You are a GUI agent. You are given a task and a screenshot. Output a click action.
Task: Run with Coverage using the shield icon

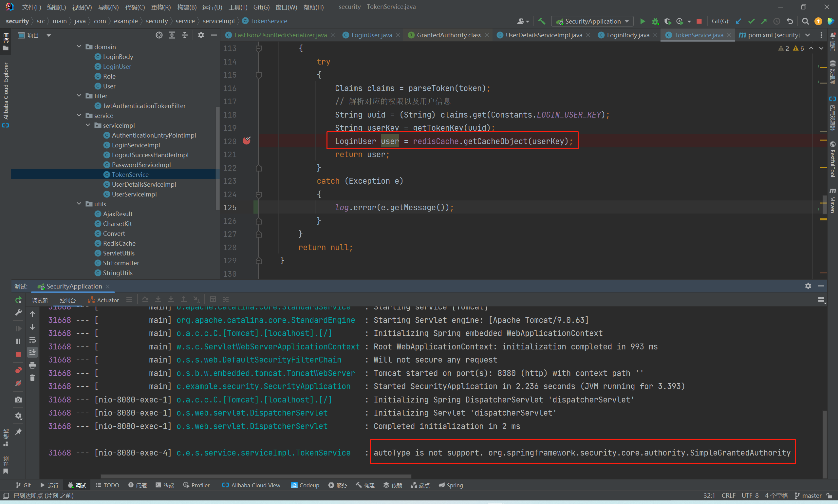click(667, 21)
